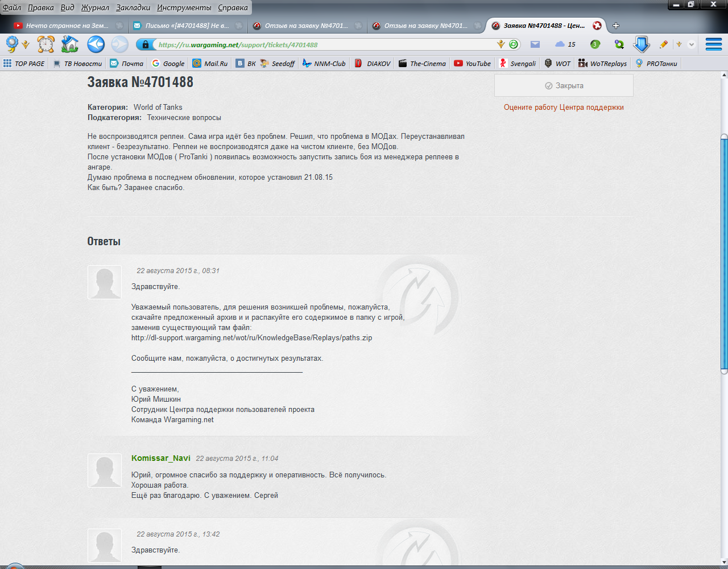
Task: Click the paths.zip download URL text
Action: point(252,337)
